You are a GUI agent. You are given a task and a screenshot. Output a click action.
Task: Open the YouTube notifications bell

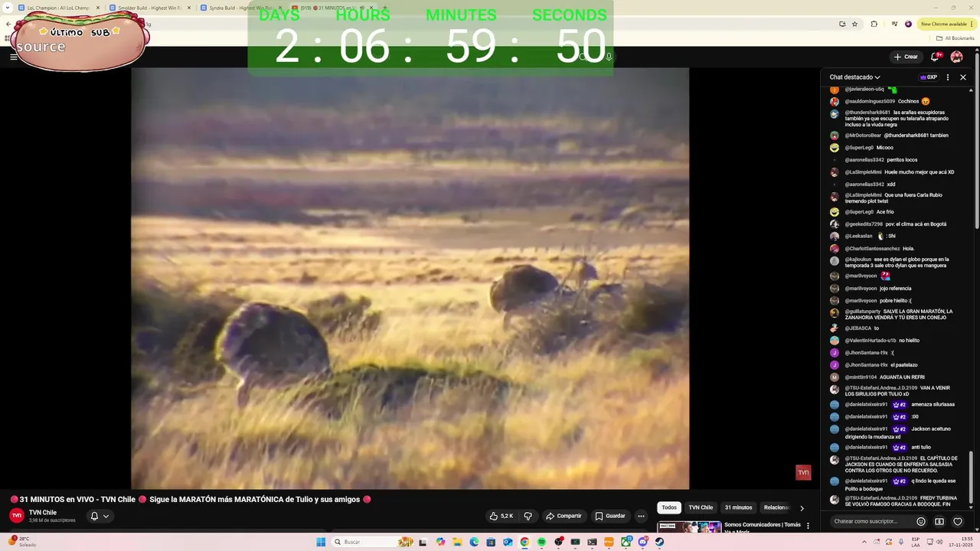tap(935, 57)
